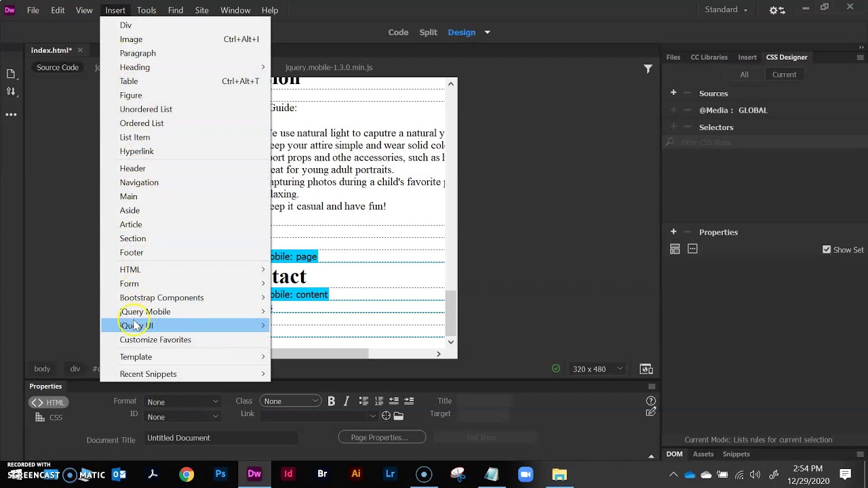Screen dimensions: 868x488
Task: Choose Image from the Insert menu
Action: tap(185, 39)
